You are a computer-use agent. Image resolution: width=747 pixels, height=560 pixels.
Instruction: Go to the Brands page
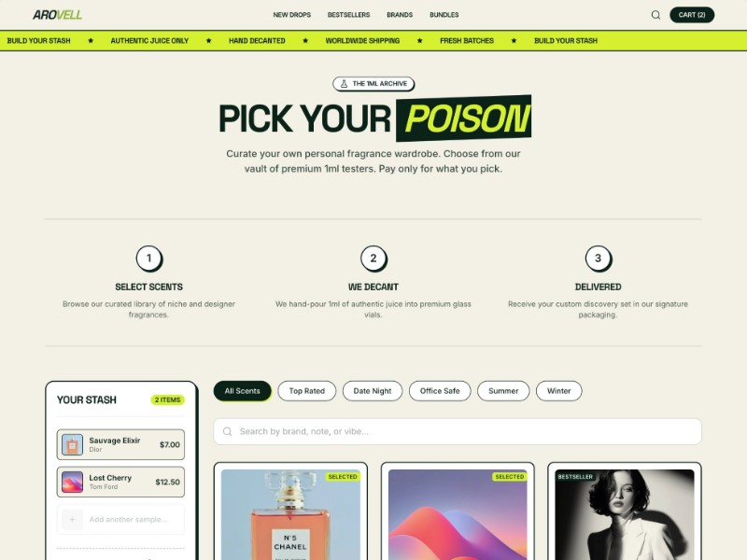(400, 15)
